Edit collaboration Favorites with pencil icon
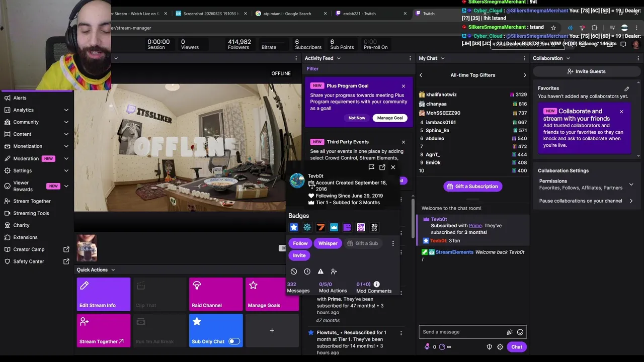 627,88
